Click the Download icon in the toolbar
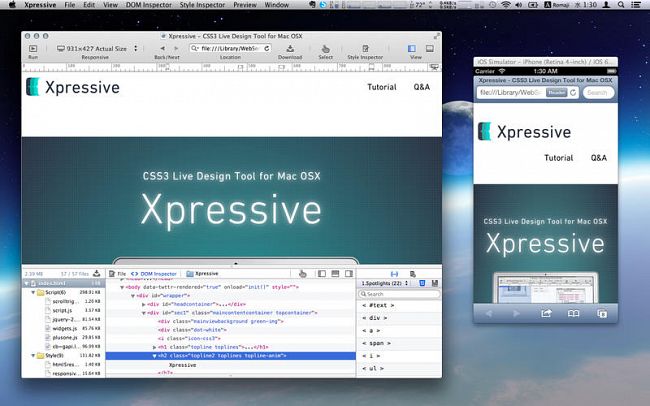The width and height of the screenshot is (650, 406). point(289,48)
